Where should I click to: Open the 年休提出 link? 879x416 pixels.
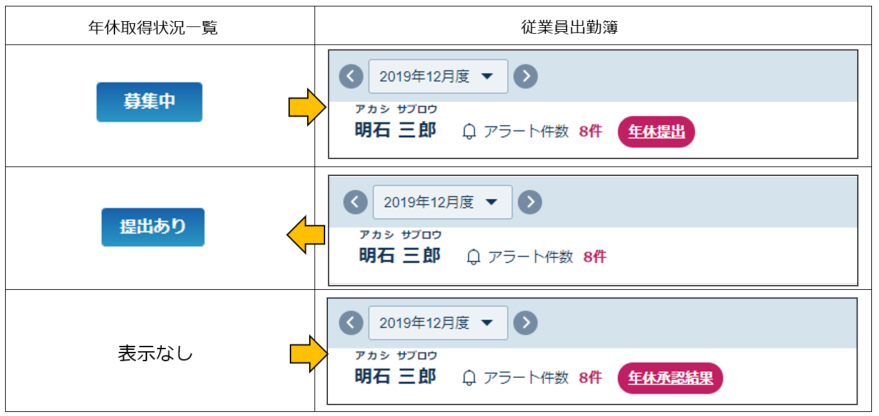pyautogui.click(x=656, y=132)
